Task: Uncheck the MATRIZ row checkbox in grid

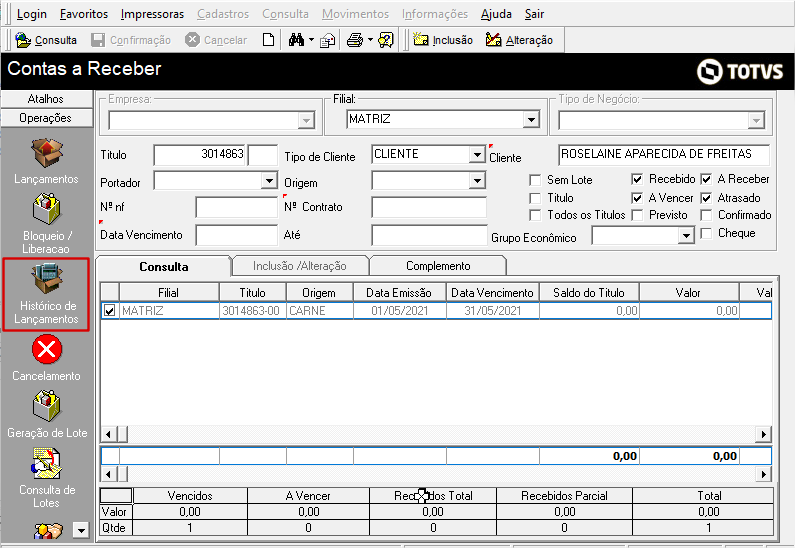Action: click(110, 310)
